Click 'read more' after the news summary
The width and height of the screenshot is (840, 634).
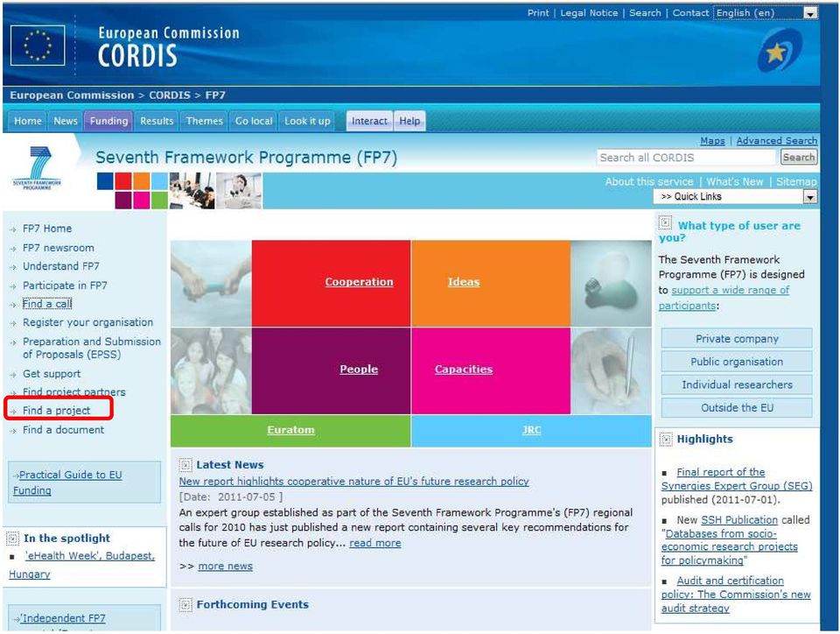[375, 543]
